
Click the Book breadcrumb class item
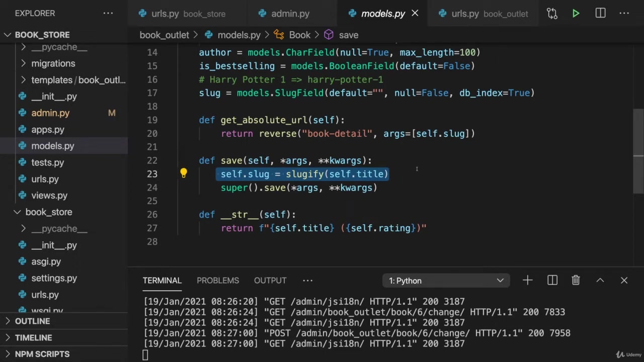tap(299, 35)
